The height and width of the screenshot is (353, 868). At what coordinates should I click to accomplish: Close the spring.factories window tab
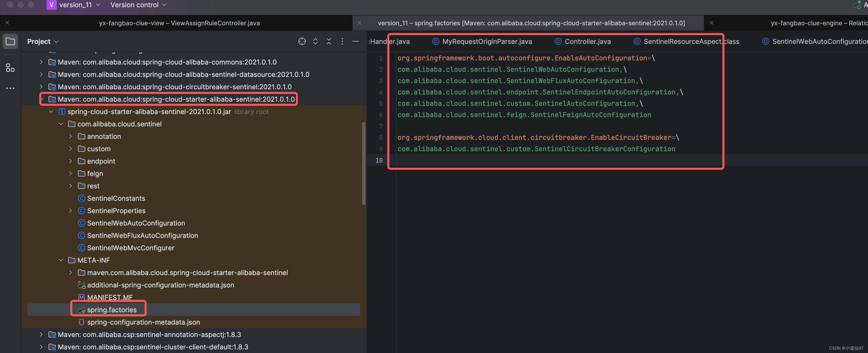[x=359, y=23]
